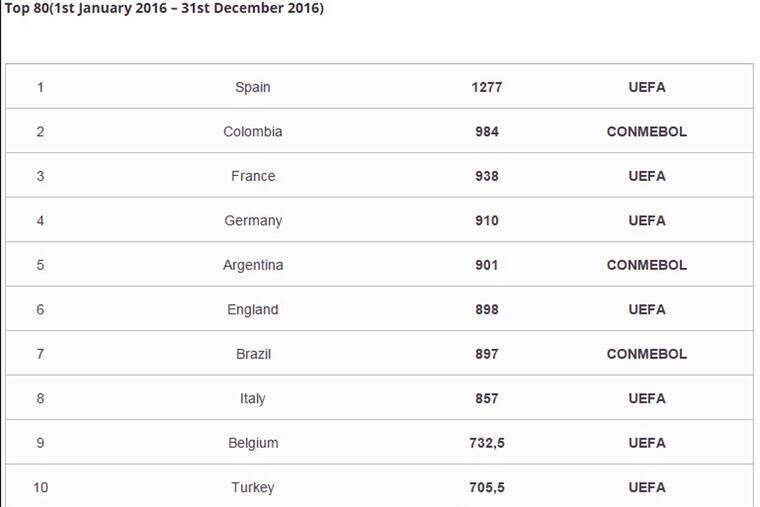Image resolution: width=760 pixels, height=507 pixels.
Task: Click CONMEBOL label in Brazil row
Action: [646, 354]
